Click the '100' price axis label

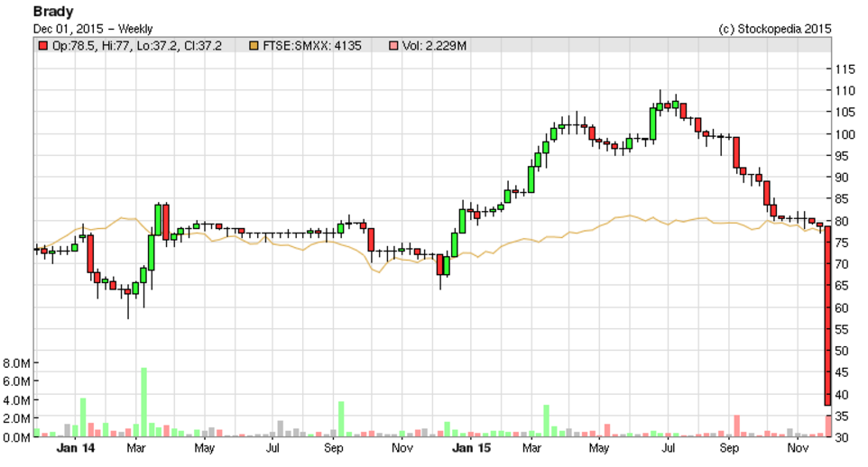pyautogui.click(x=845, y=134)
